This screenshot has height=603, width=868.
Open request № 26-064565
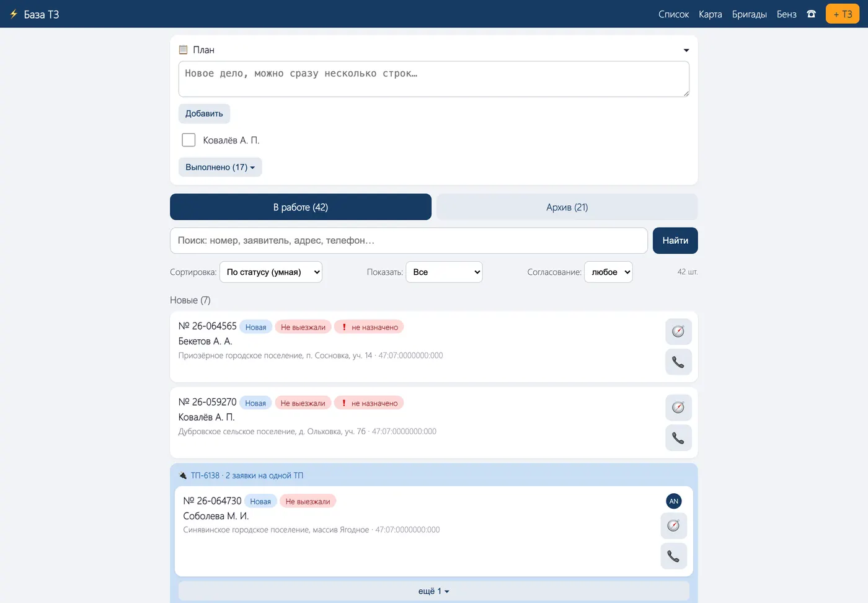[x=208, y=326]
